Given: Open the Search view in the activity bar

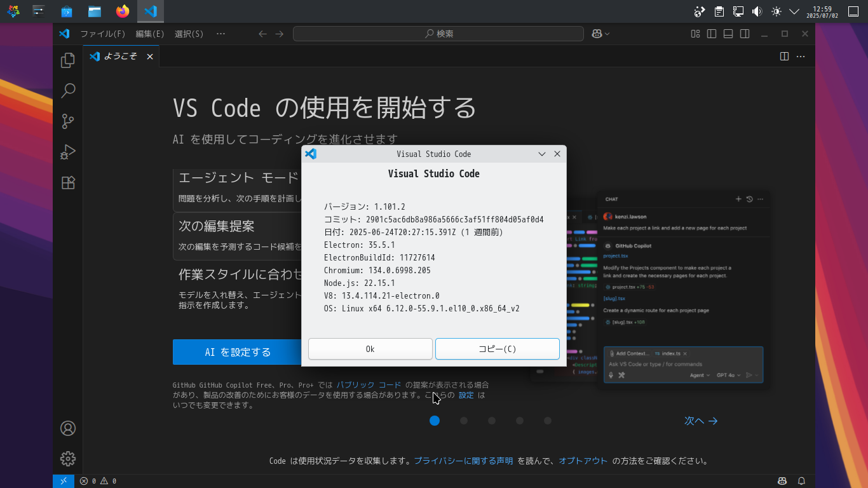Looking at the screenshot, I should coord(68,91).
